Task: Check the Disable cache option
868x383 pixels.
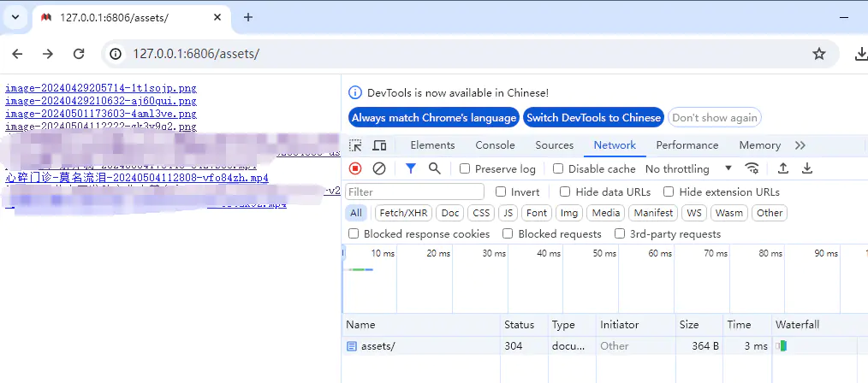Action: coord(558,169)
